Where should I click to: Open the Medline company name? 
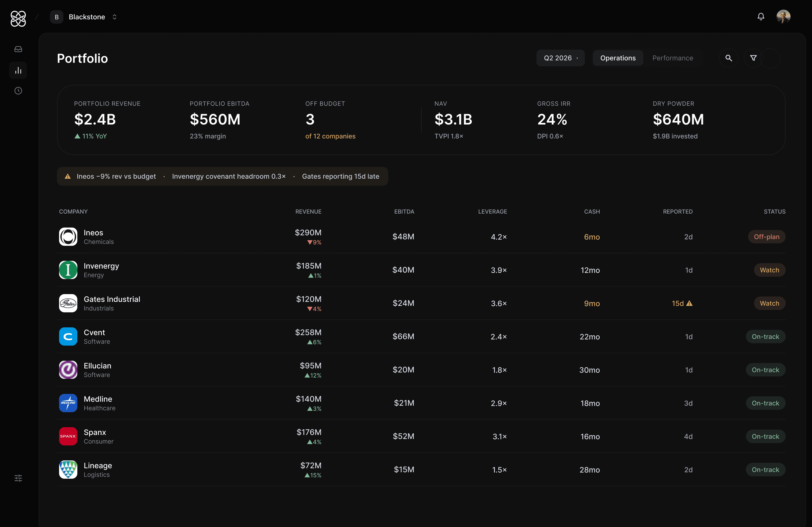[98, 399]
